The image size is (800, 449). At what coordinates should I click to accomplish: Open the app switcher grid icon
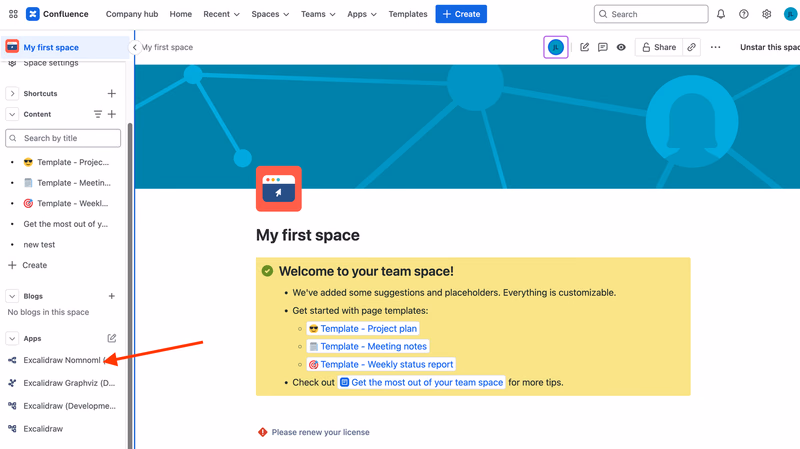click(13, 14)
